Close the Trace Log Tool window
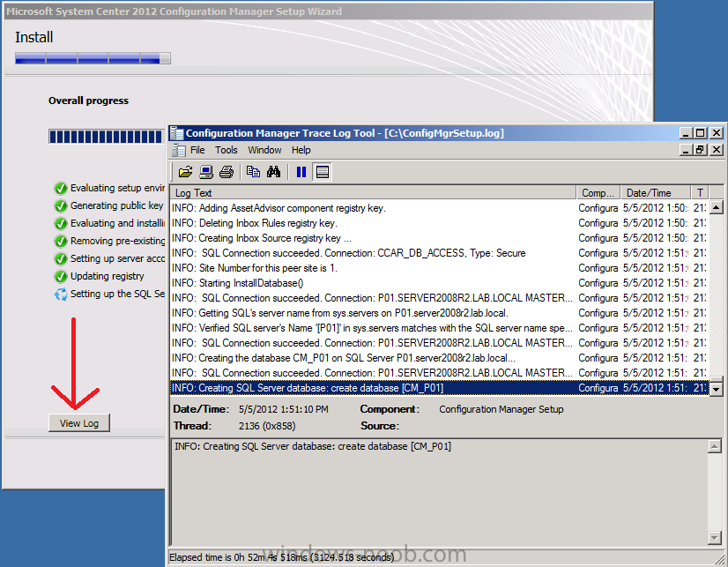The image size is (728, 567). 717,133
